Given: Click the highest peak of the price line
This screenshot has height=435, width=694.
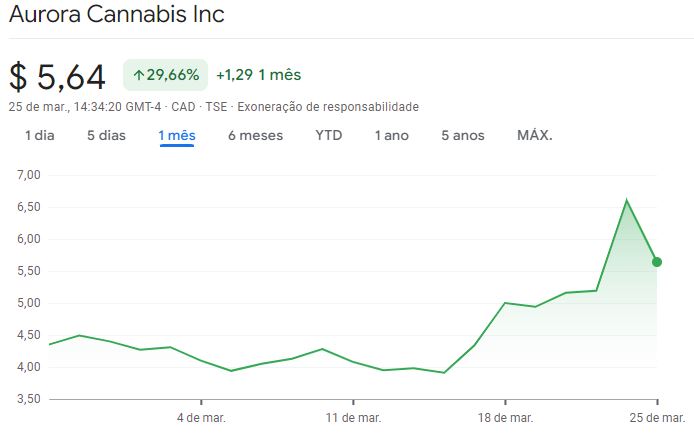Looking at the screenshot, I should click(x=627, y=200).
